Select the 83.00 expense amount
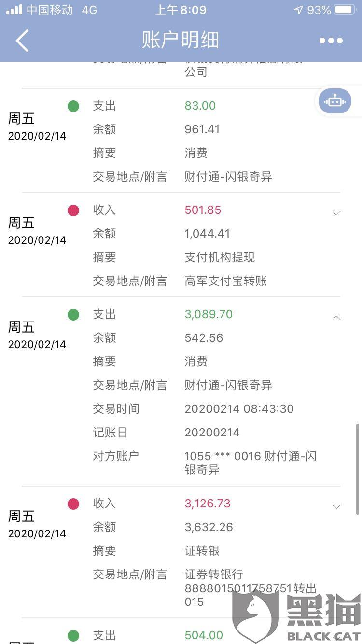Viewport: 362px width, 644px height. pos(200,106)
